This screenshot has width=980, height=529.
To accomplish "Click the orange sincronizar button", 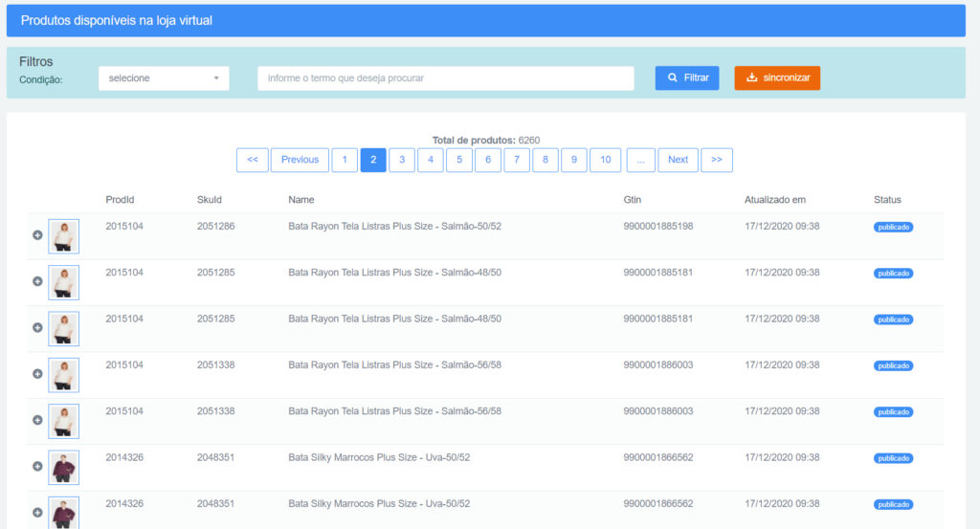I will (777, 78).
